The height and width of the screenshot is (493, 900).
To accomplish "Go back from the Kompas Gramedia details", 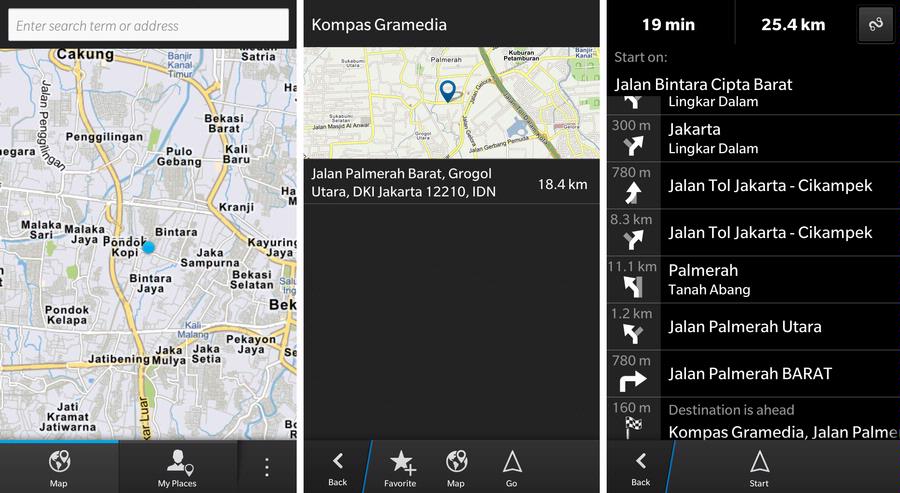I will click(338, 467).
